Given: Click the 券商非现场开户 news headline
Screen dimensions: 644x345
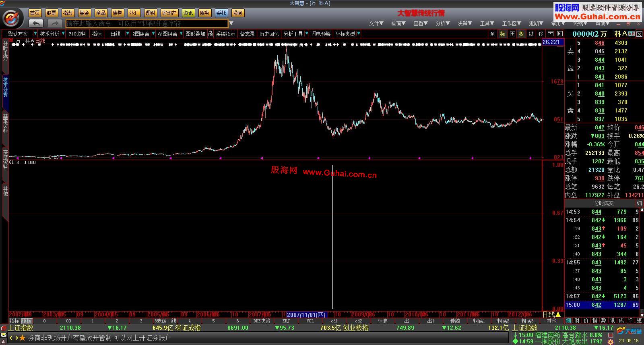Looking at the screenshot, I should 99,338.
